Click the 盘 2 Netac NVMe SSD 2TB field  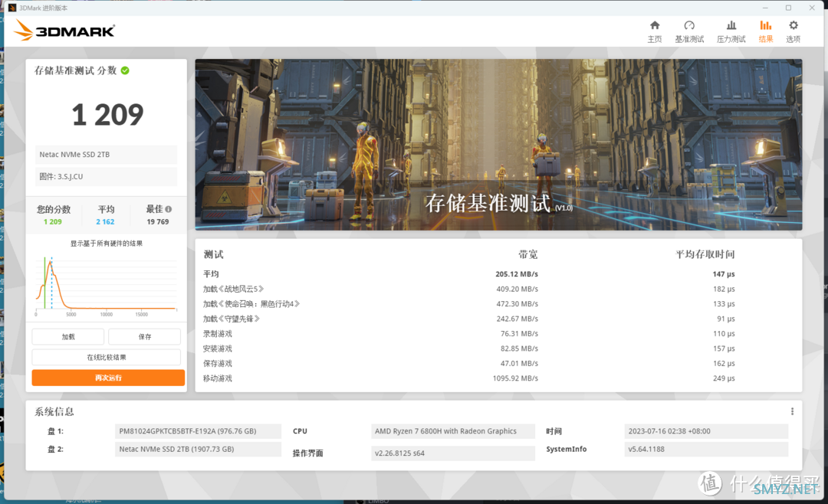click(198, 449)
